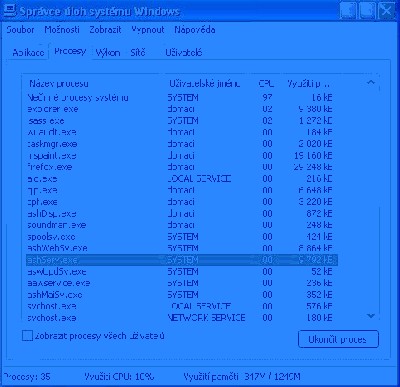The height and width of the screenshot is (387, 400).
Task: Select the ashWebSv.exe process row
Action: [182, 248]
